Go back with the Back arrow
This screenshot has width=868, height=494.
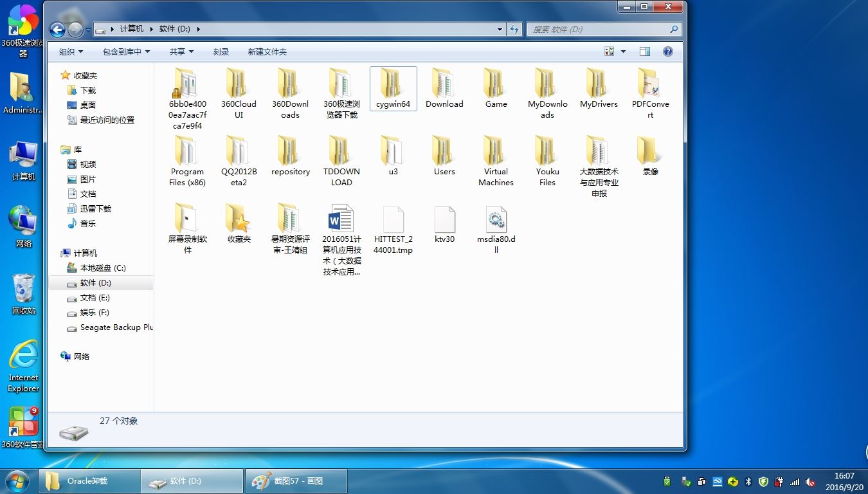coord(57,30)
